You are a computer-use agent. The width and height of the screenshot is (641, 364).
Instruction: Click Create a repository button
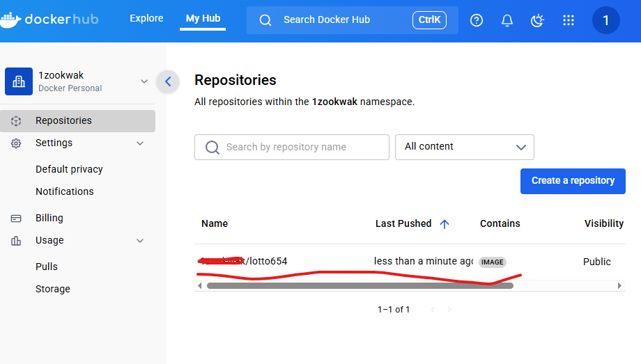[x=573, y=181]
